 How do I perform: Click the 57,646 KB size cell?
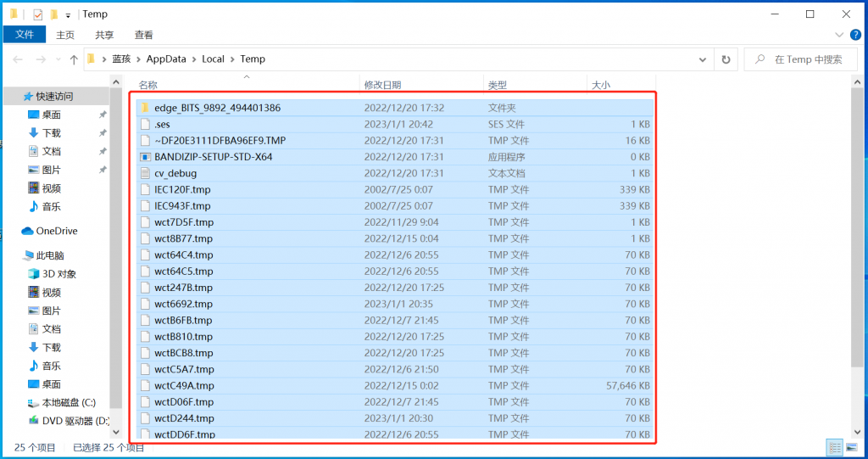(x=628, y=386)
